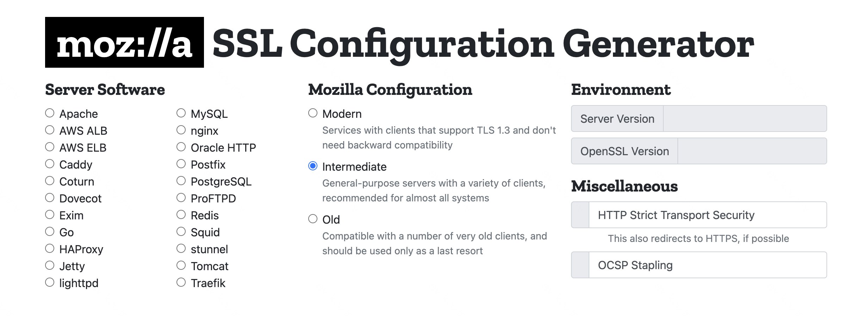Select Dovecot as server software
The height and width of the screenshot is (316, 868).
point(50,197)
